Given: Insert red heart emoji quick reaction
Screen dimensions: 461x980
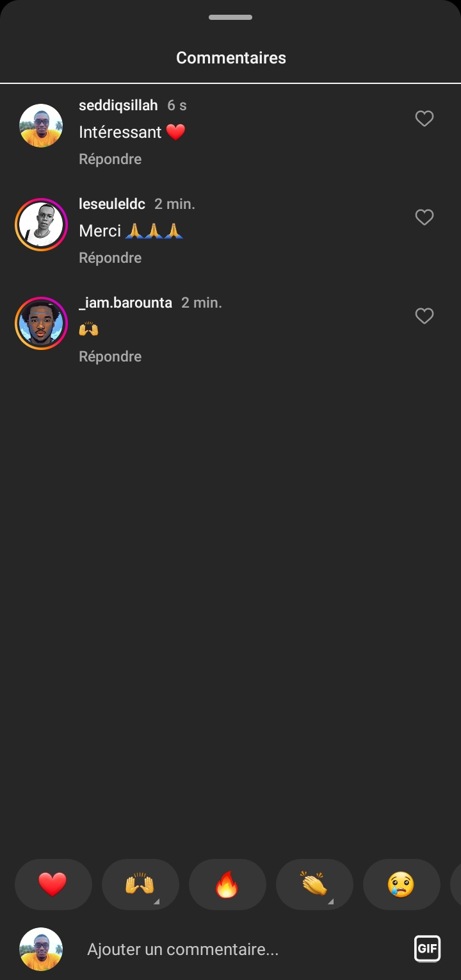Looking at the screenshot, I should 53,884.
